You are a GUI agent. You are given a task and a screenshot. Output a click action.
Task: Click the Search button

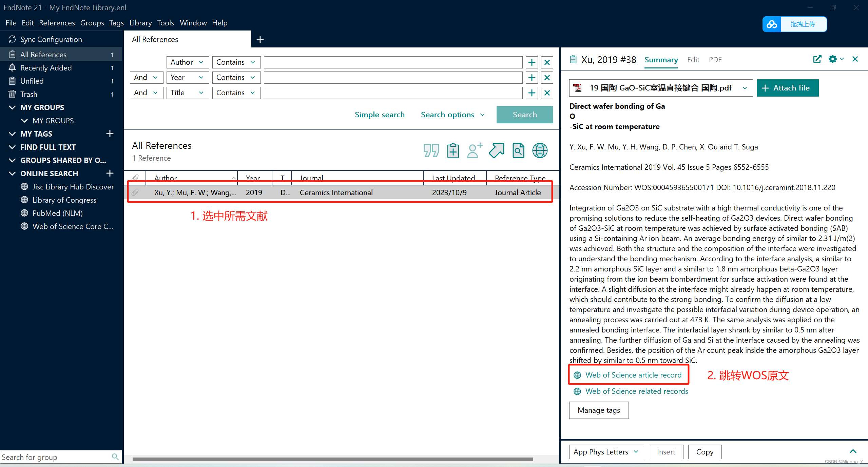(x=524, y=115)
